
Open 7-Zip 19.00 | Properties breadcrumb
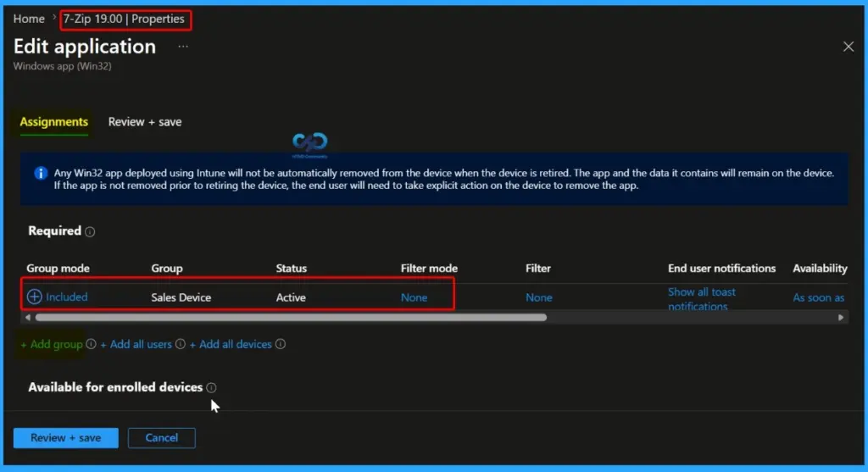coord(124,19)
